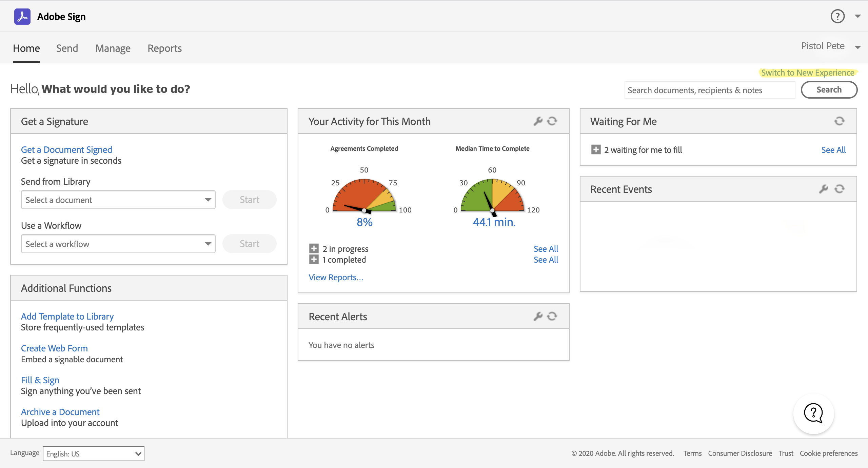Screen dimensions: 868x468
Task: Open the Select a document dropdown
Action: pyautogui.click(x=118, y=200)
